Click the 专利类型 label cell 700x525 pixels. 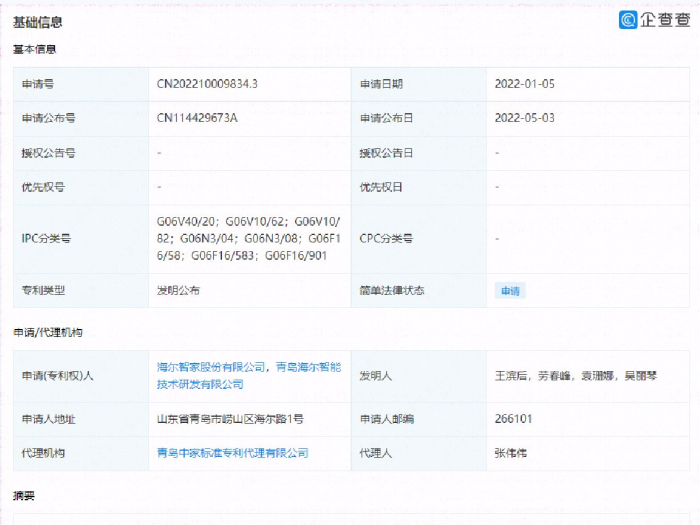pos(81,291)
